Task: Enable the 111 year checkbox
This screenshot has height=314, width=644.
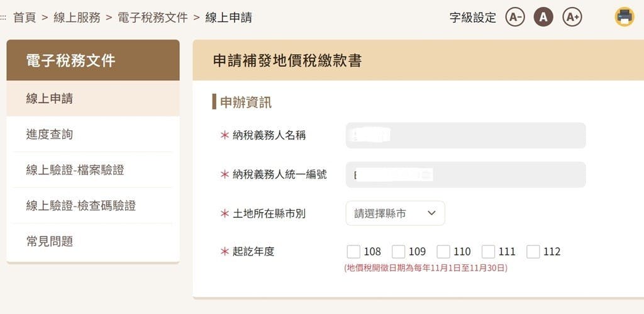Action: click(489, 252)
